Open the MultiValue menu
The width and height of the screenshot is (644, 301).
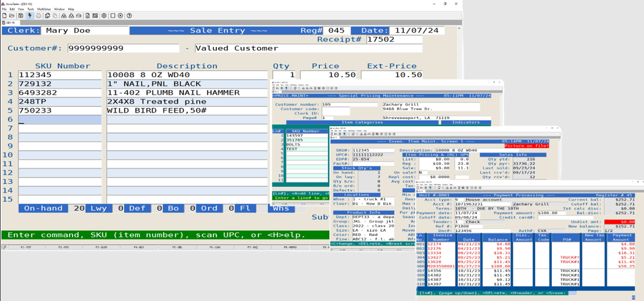coord(44,9)
